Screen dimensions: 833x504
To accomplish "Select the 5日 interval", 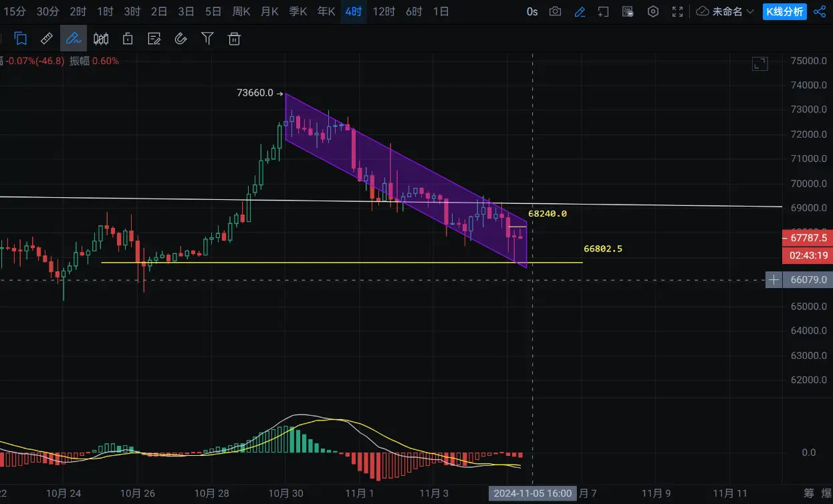I will coord(213,11).
